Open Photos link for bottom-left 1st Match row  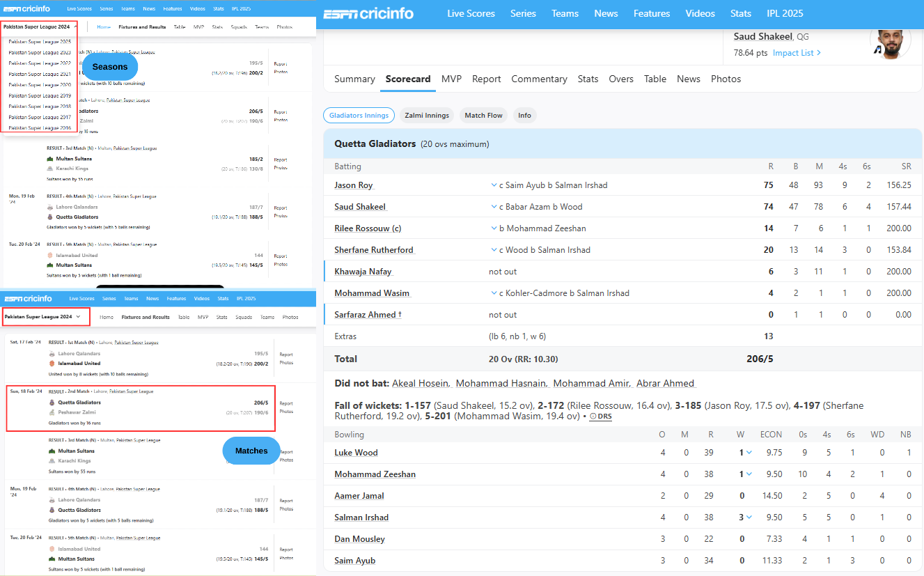(x=286, y=363)
